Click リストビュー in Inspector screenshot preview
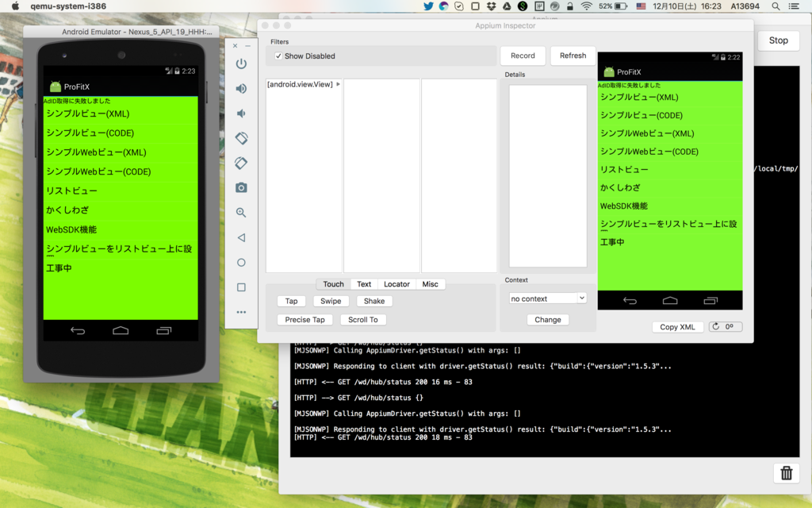This screenshot has height=508, width=812. [x=670, y=170]
